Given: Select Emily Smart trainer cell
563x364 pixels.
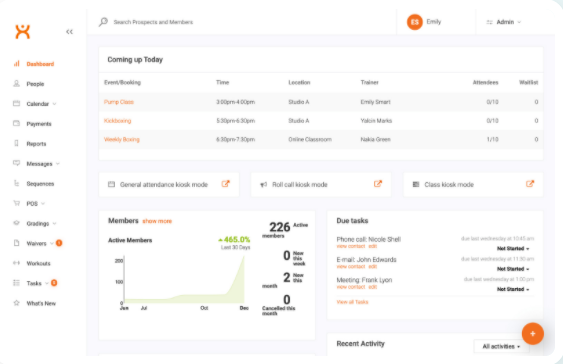Looking at the screenshot, I should pyautogui.click(x=375, y=102).
